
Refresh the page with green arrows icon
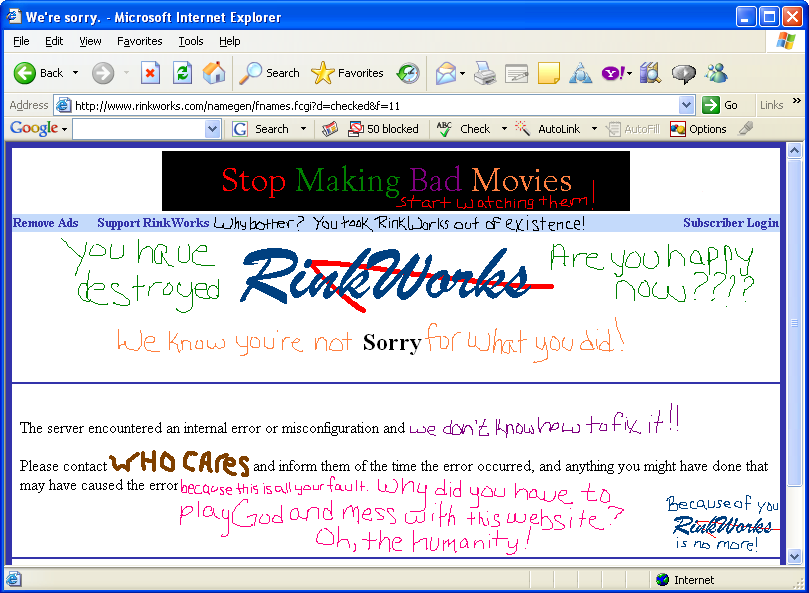[182, 73]
